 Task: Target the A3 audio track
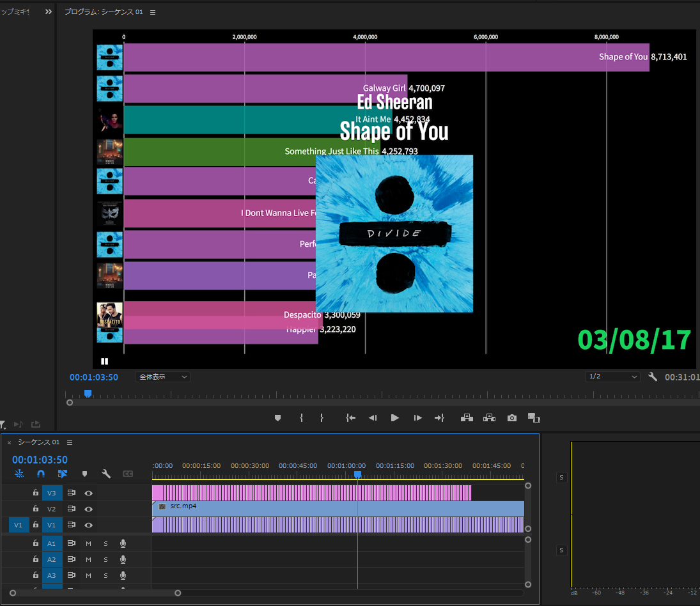pyautogui.click(x=52, y=576)
